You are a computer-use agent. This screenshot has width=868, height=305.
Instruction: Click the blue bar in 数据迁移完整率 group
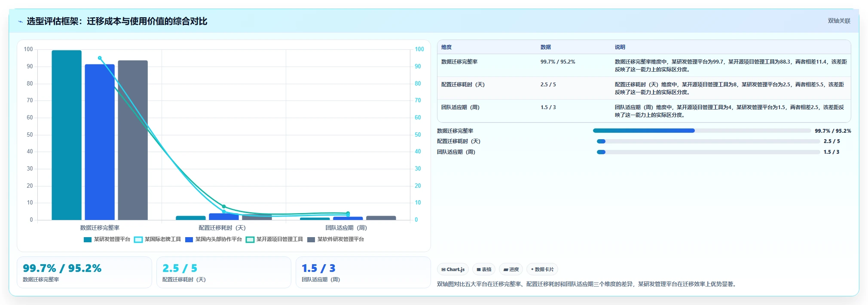[x=100, y=142]
